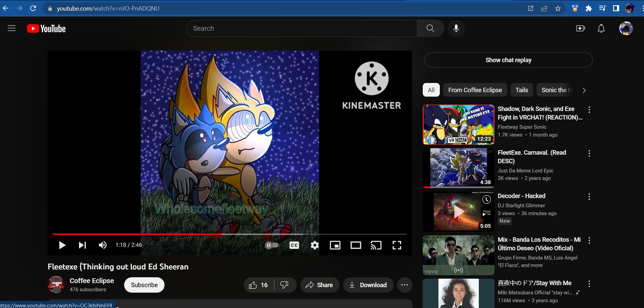Seek on the red video progress bar
The image size is (644, 308).
pyautogui.click(x=229, y=234)
